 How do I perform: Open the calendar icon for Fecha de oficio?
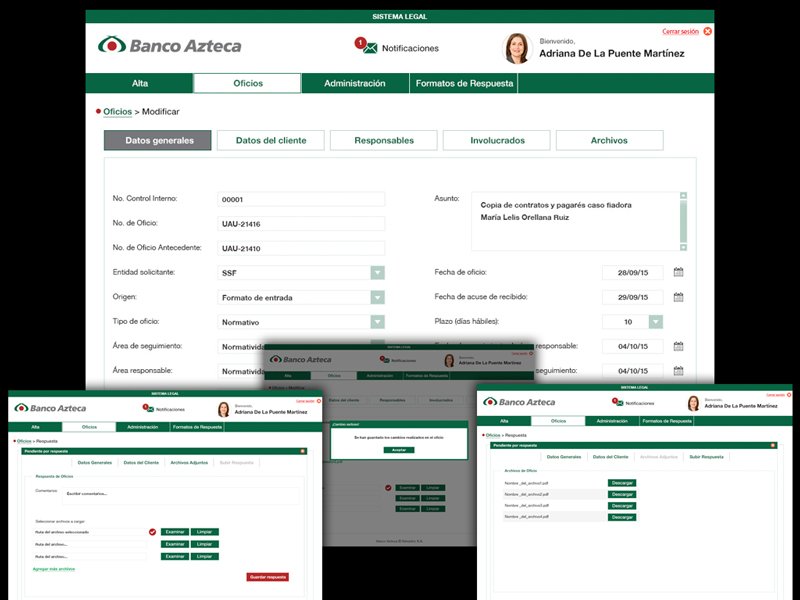(678, 272)
